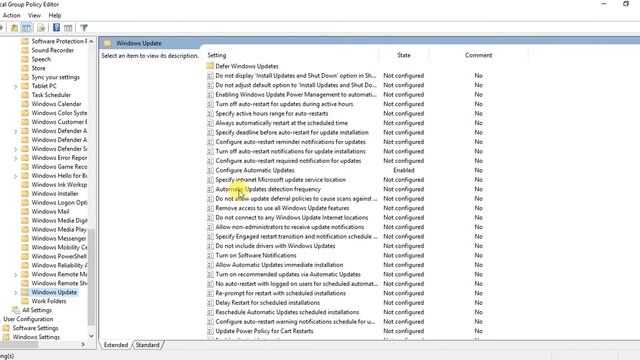Toggle the Show/Hide Console Tree toolbar icon
The image size is (640, 360).
pyautogui.click(x=27, y=28)
